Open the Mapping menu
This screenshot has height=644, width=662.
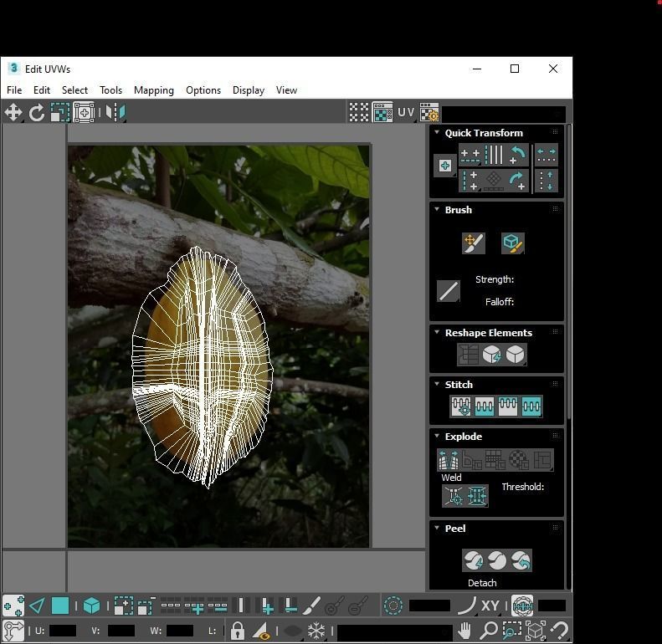[154, 90]
